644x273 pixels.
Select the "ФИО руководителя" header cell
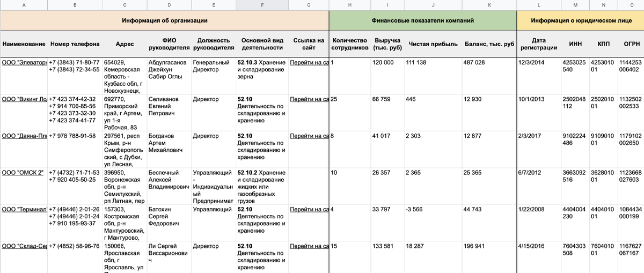[x=169, y=43]
